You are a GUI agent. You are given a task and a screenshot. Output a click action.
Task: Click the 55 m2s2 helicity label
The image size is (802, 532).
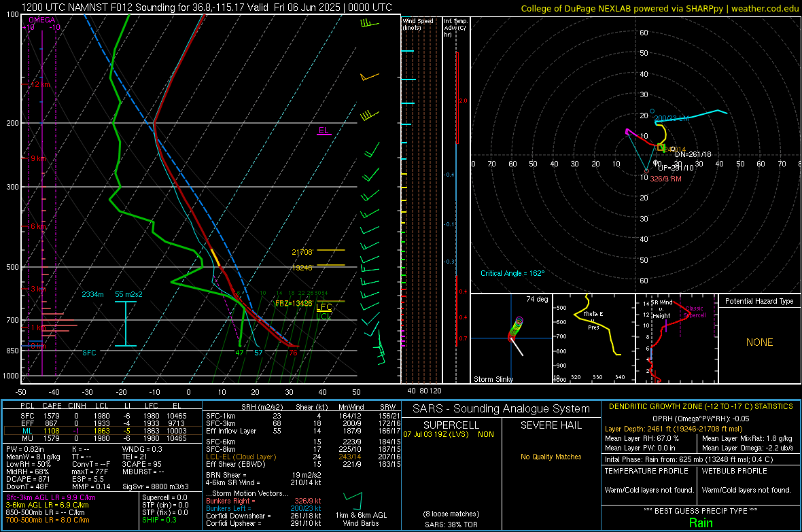click(x=129, y=294)
